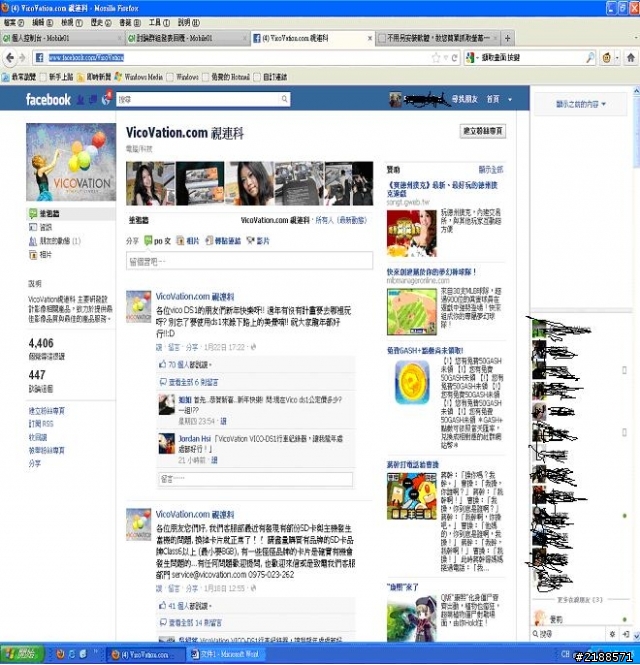The image size is (640, 665).
Task: Click the Firefox icon in the quick launch
Action: click(x=60, y=654)
